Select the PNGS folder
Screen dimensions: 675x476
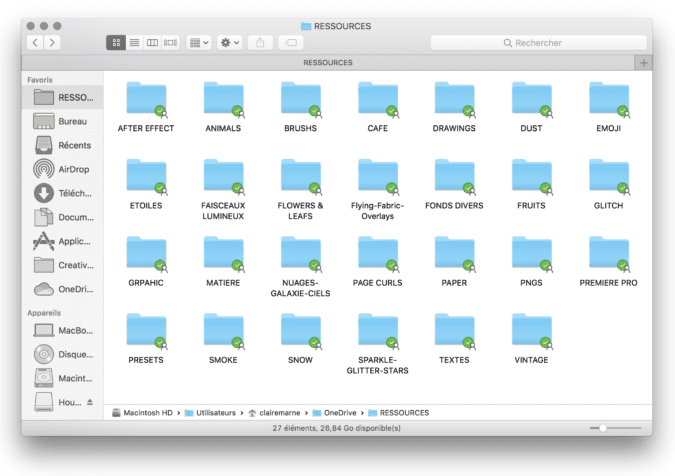pyautogui.click(x=531, y=262)
